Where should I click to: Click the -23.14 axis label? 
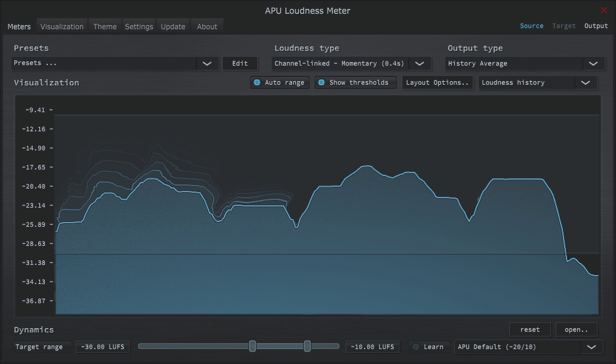(33, 205)
